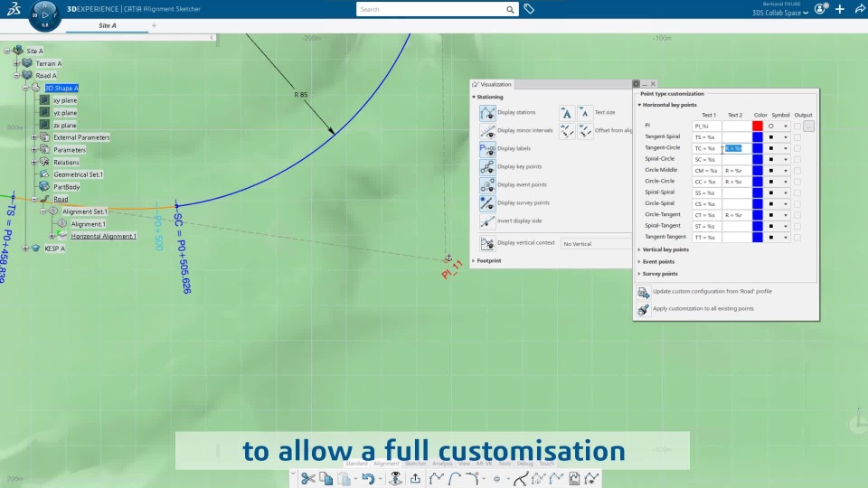This screenshot has height=488, width=868.
Task: Open Visualization panel gear settings
Action: click(x=636, y=84)
